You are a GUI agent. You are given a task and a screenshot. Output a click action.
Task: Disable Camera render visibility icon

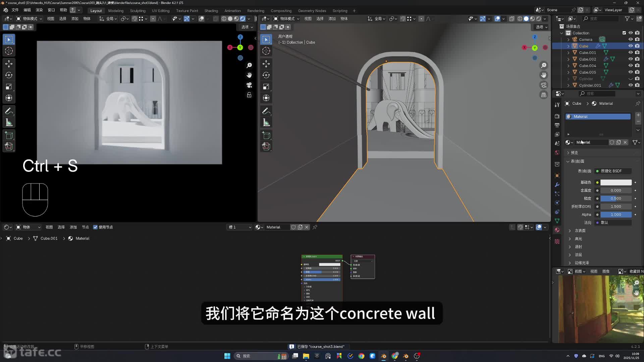click(637, 40)
